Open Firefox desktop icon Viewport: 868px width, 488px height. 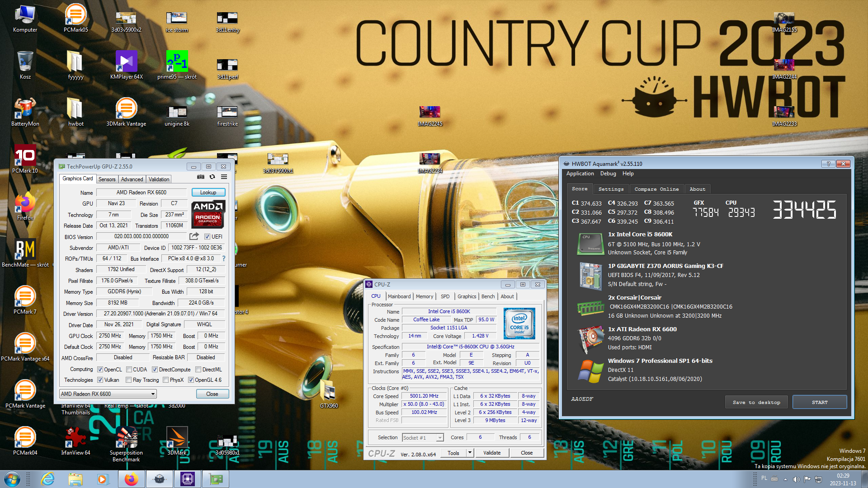click(x=25, y=206)
